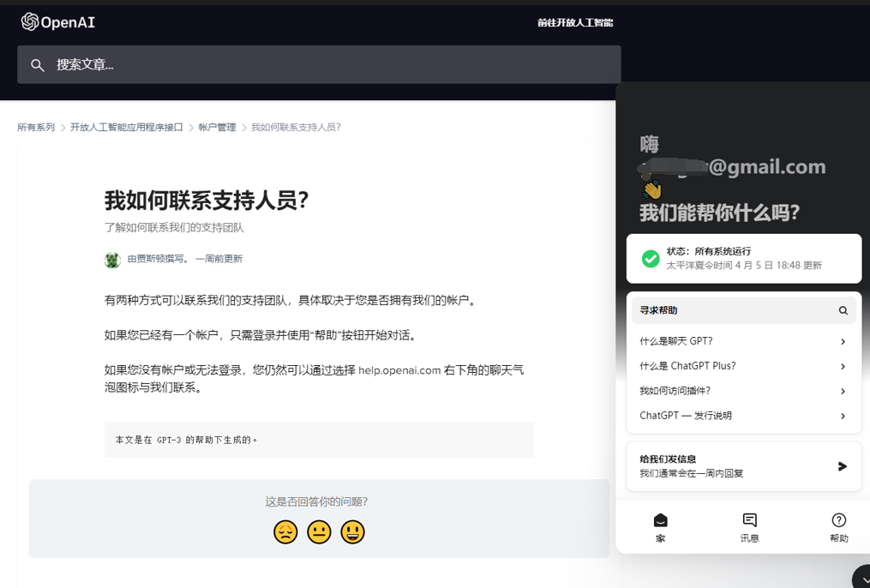Image resolution: width=870 pixels, height=588 pixels.
Task: Click the 给我们发信息 card
Action: (x=743, y=466)
